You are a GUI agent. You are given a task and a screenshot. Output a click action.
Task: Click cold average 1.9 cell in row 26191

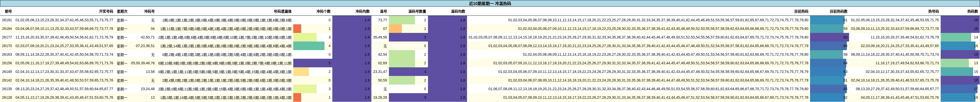[x=352, y=20]
